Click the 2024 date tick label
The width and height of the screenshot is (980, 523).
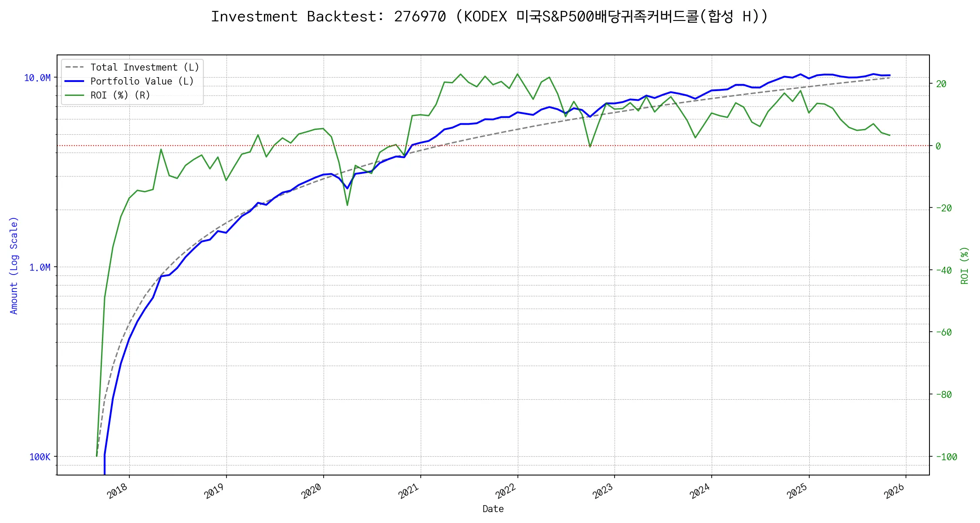700,491
